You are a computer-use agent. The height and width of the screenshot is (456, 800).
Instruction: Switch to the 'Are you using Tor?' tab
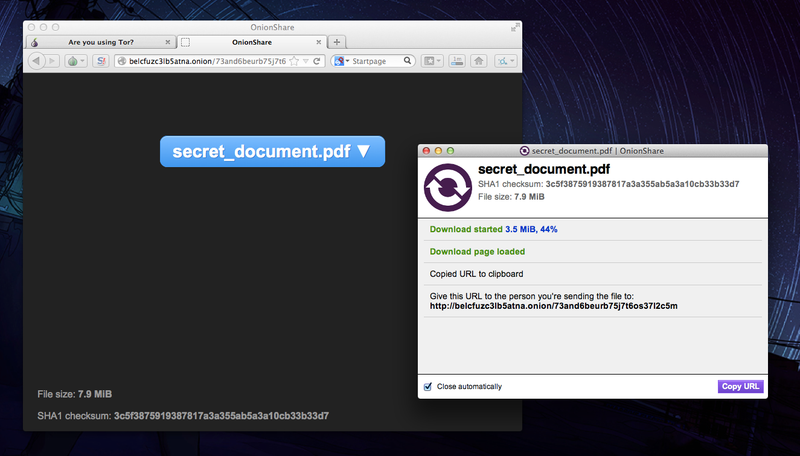pyautogui.click(x=101, y=42)
